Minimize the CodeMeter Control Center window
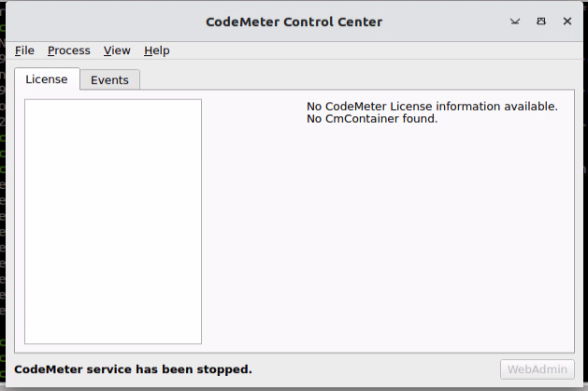Viewport: 588px width, 391px height. tap(515, 22)
